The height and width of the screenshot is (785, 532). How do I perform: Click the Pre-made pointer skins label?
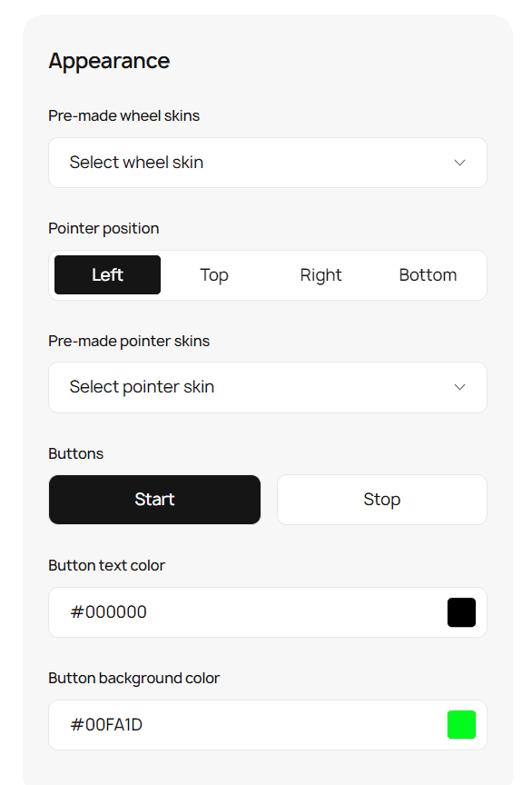[x=129, y=341]
